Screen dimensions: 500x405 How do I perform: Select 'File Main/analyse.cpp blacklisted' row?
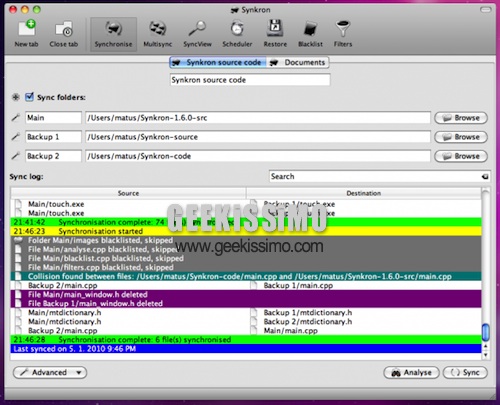[x=246, y=249]
